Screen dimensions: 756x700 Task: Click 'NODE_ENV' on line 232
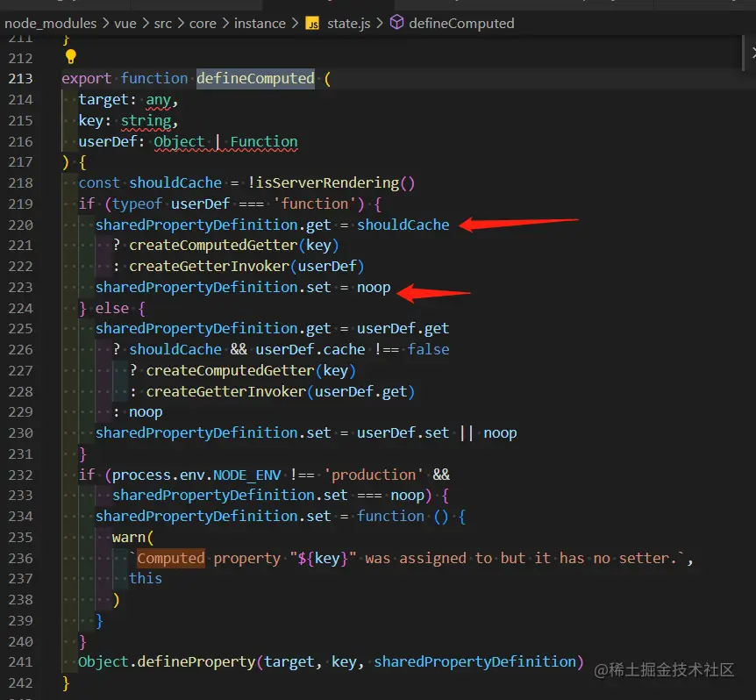(246, 475)
